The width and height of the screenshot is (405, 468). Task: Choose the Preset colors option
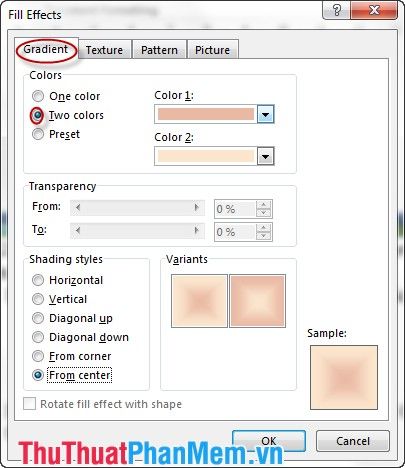(38, 134)
